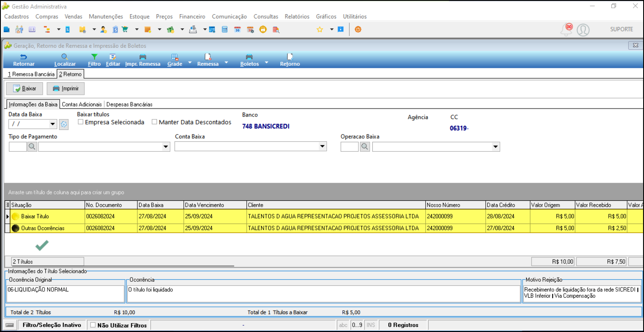Viewport: 644px width, 332px height.
Task: Click the red grid with magnifier icon
Action: tap(276, 29)
